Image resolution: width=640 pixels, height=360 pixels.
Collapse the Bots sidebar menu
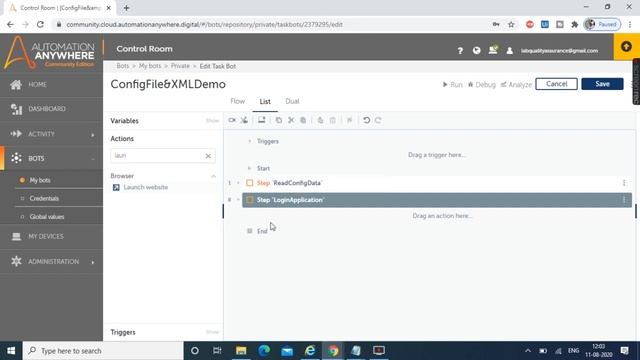point(93,159)
